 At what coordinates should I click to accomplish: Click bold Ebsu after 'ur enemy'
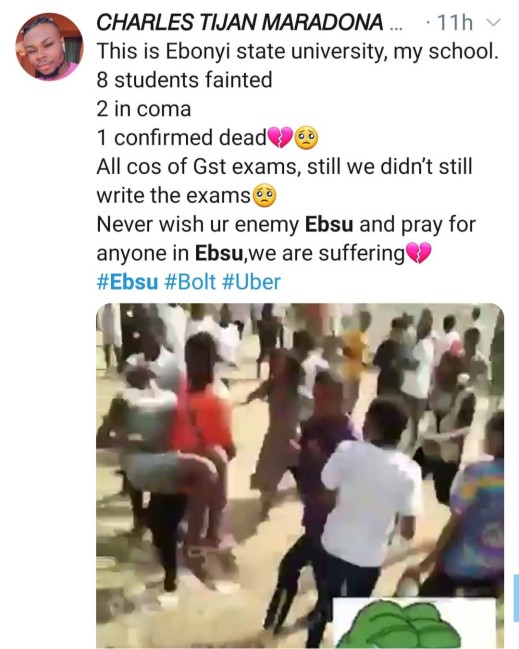pyautogui.click(x=329, y=225)
